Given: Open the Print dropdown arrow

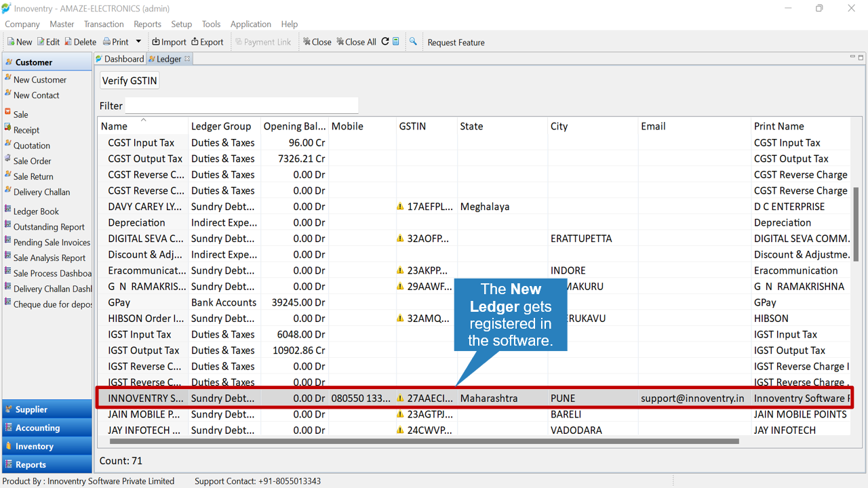Looking at the screenshot, I should (138, 42).
